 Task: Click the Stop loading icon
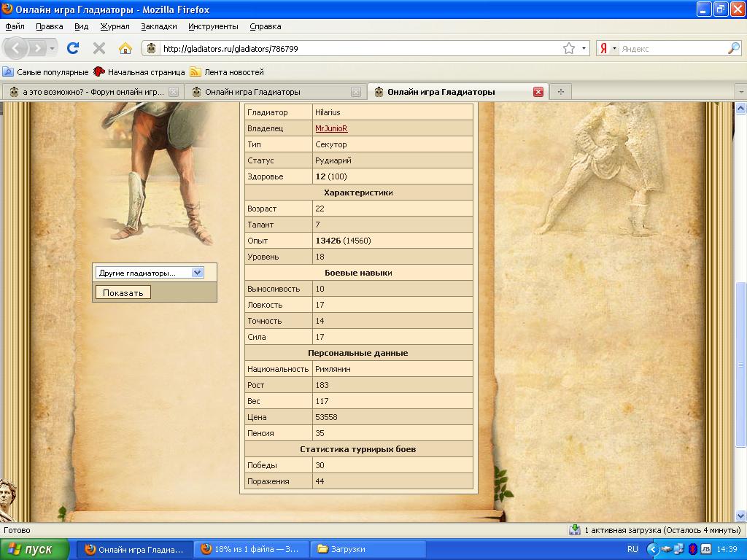[99, 48]
